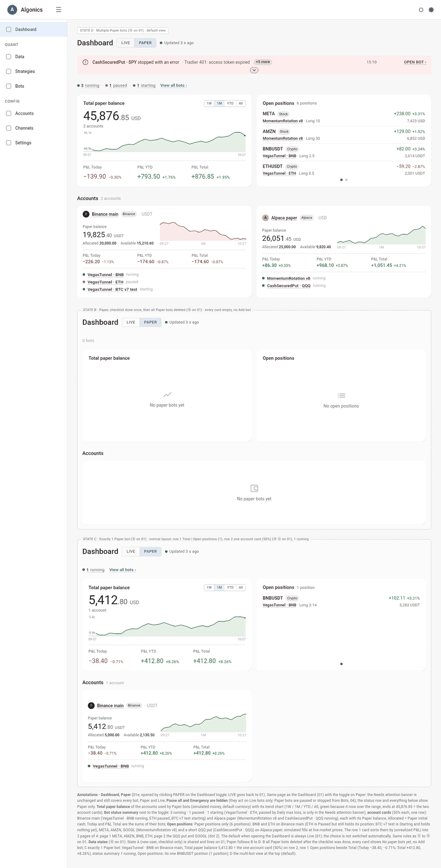Select 1M range on the 5,412.80 total balance chart
The height and width of the screenshot is (868, 441).
tap(219, 587)
